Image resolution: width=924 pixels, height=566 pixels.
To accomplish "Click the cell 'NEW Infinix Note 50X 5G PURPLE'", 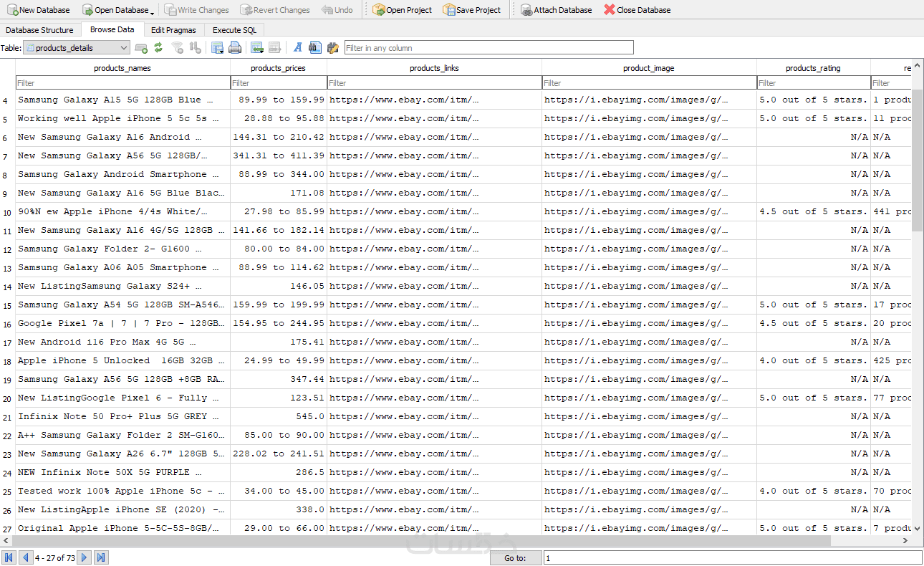I will (122, 473).
